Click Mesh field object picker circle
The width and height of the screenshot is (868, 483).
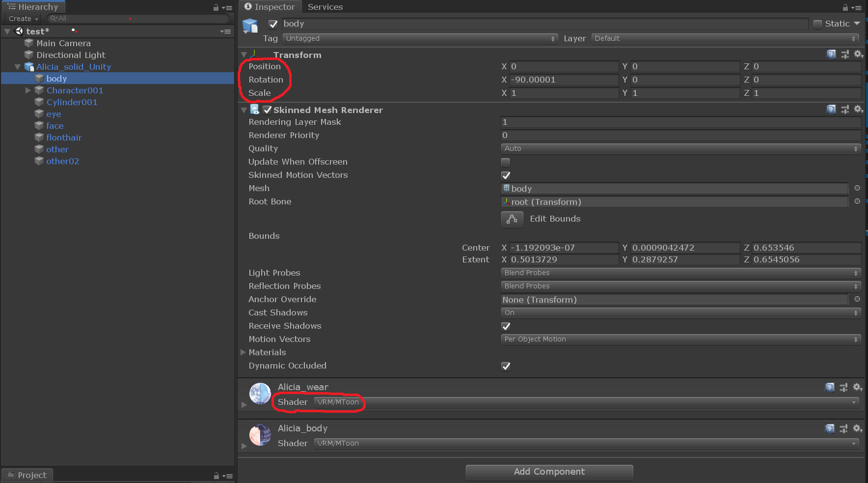857,188
